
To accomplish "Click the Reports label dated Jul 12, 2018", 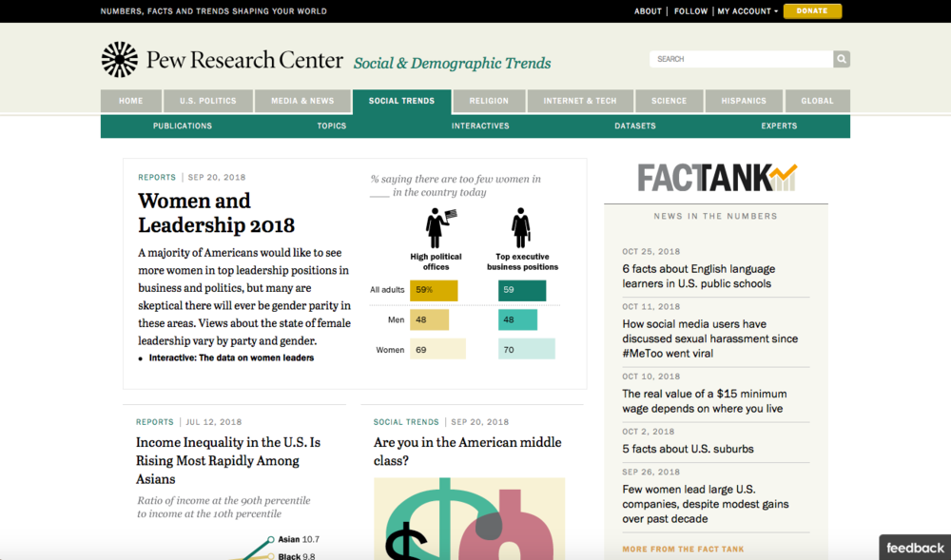I will (x=155, y=422).
